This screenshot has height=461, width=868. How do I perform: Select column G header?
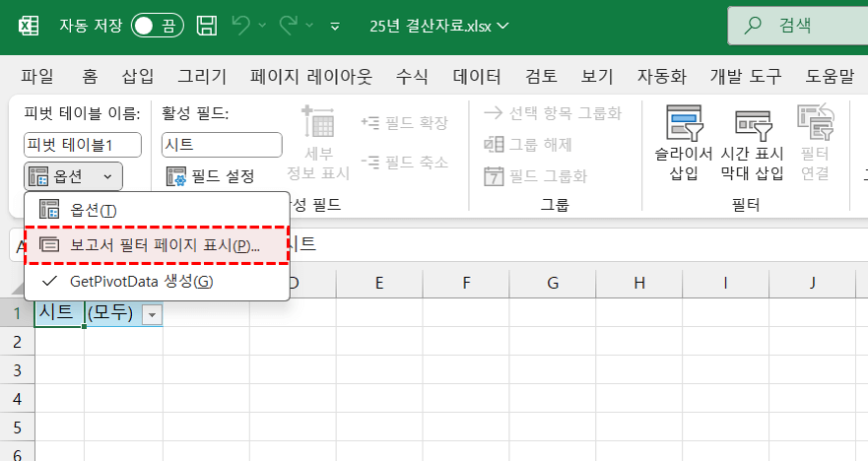pyautogui.click(x=553, y=283)
